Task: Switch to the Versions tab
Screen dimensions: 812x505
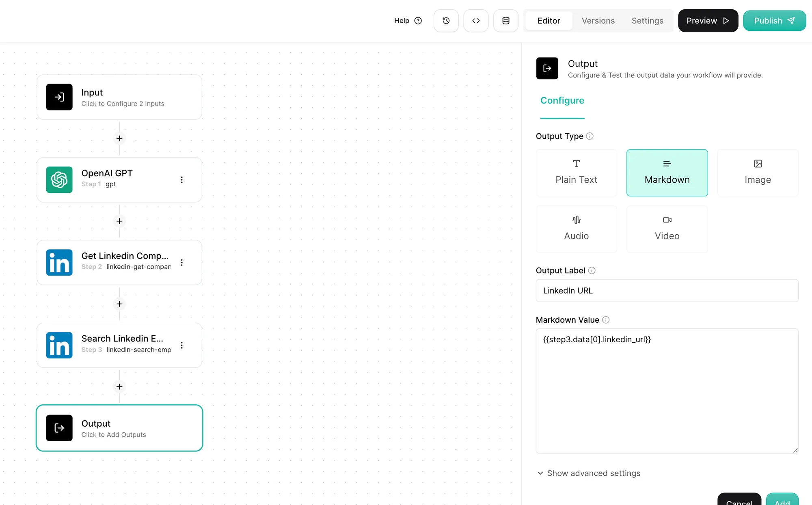Action: (x=598, y=21)
